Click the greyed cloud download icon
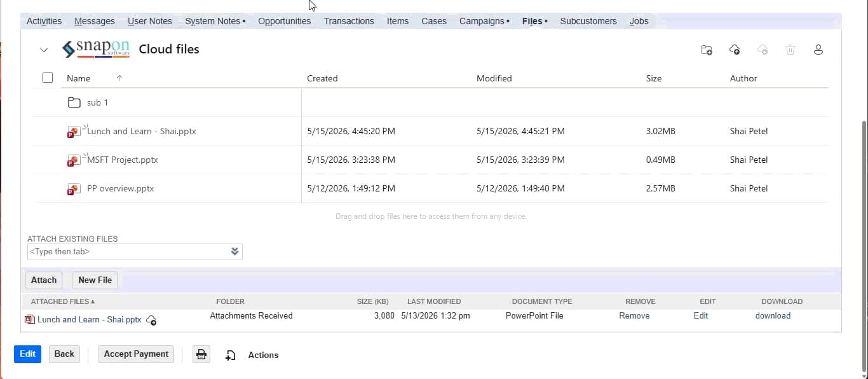Viewport: 868px width, 379px height. (763, 50)
